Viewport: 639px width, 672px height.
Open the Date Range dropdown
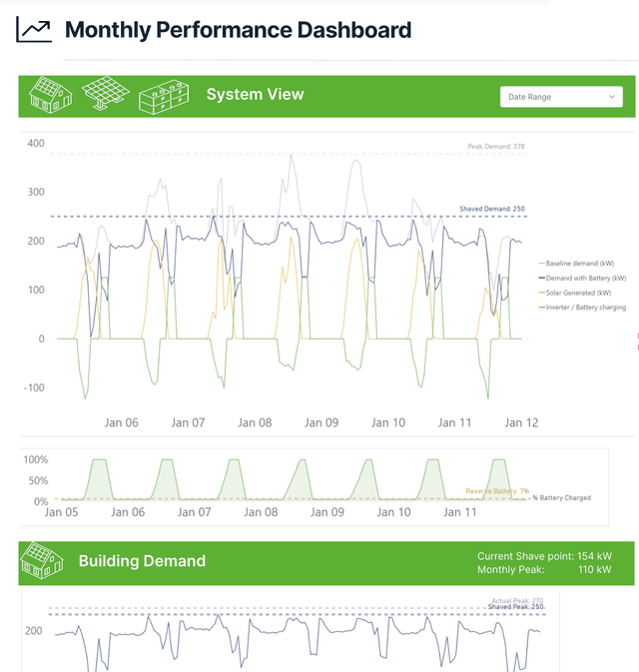[x=561, y=97]
